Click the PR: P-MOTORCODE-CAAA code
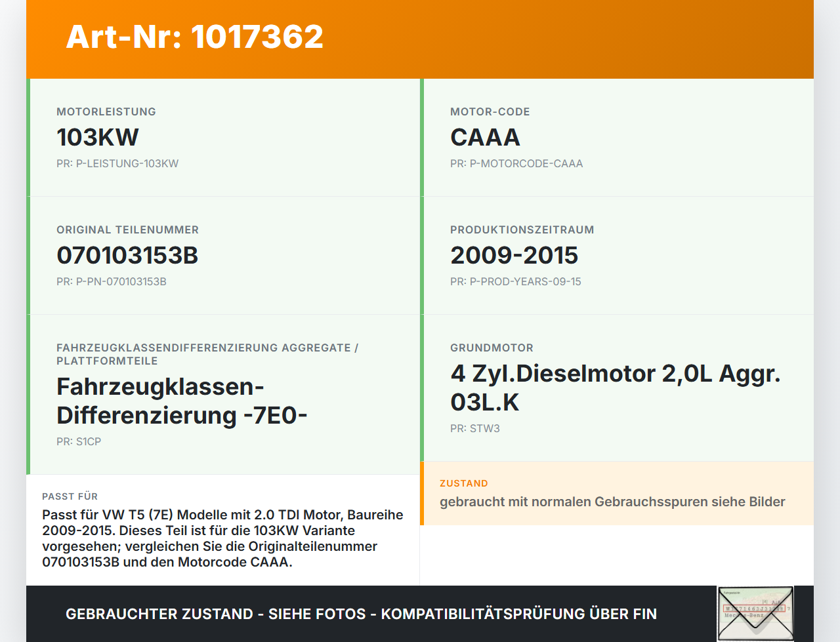Viewport: 840px width, 642px height. (x=516, y=163)
